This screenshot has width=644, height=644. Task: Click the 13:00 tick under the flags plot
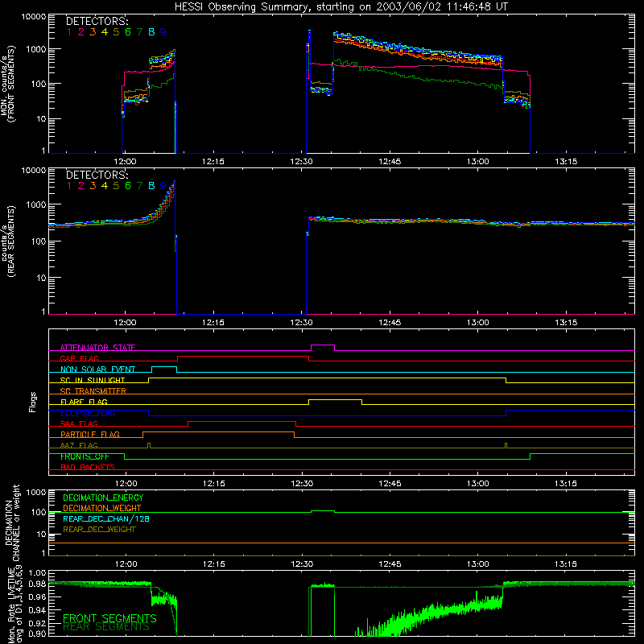point(478,484)
